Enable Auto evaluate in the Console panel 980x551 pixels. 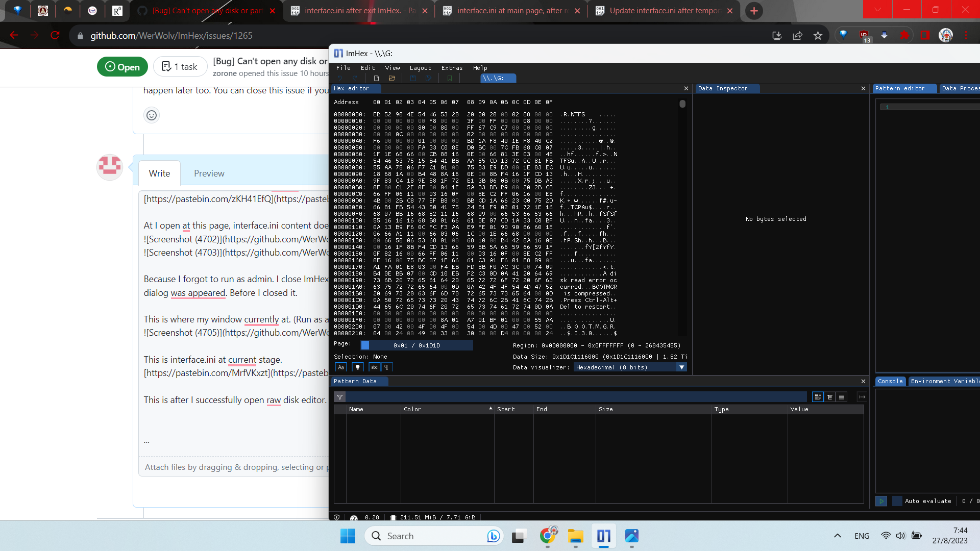point(896,501)
